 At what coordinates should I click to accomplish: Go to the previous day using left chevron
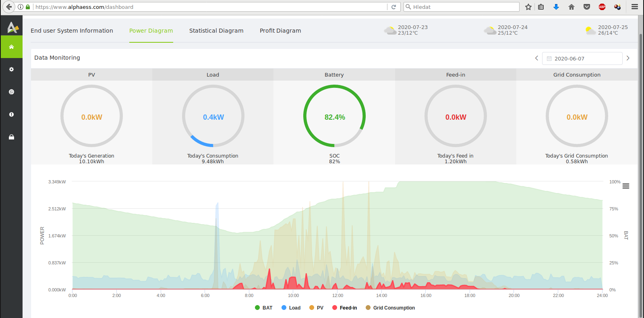pos(536,58)
